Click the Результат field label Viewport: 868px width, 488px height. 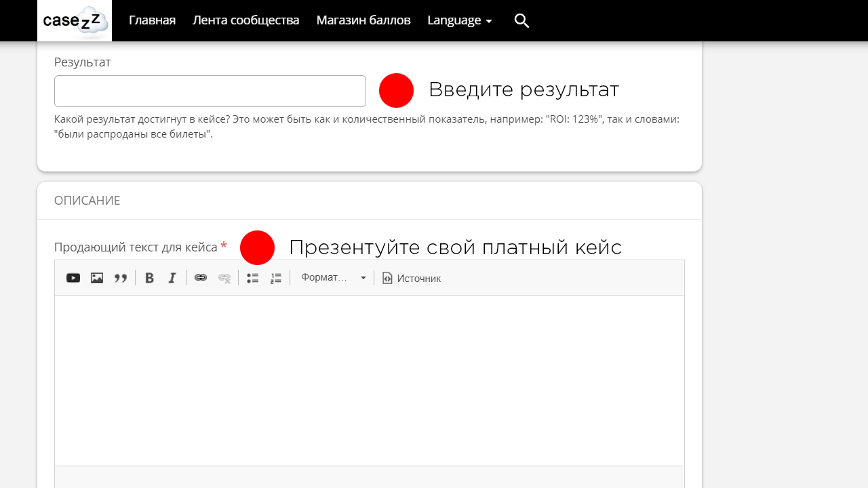[x=83, y=62]
